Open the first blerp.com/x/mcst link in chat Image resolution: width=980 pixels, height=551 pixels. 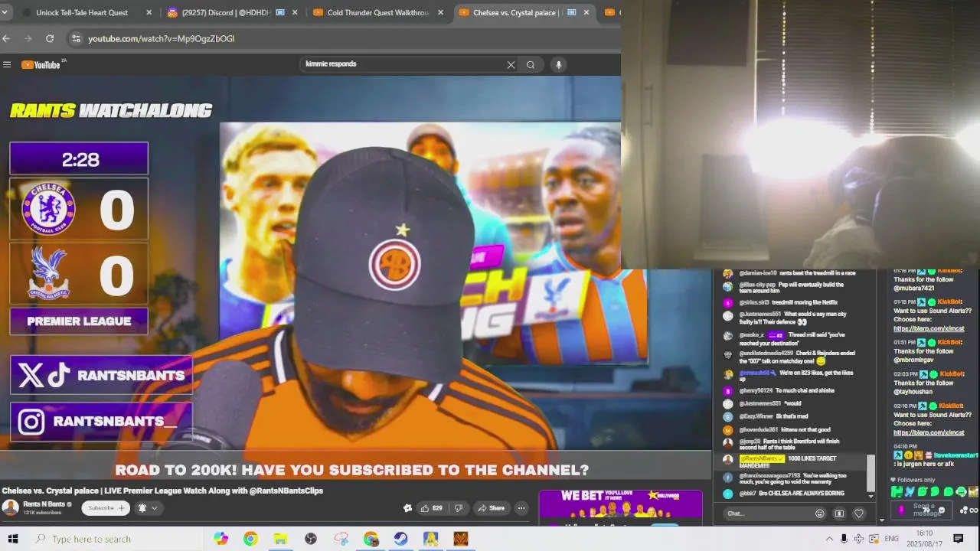929,329
